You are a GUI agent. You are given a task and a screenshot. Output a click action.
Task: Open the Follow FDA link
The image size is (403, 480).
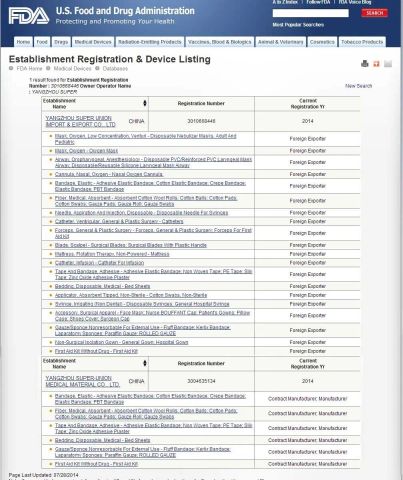point(318,2)
